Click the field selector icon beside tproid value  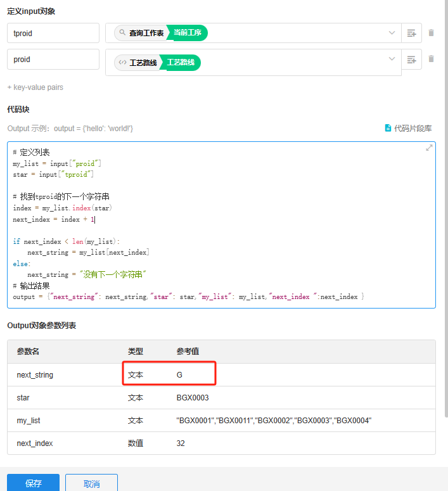pos(411,33)
